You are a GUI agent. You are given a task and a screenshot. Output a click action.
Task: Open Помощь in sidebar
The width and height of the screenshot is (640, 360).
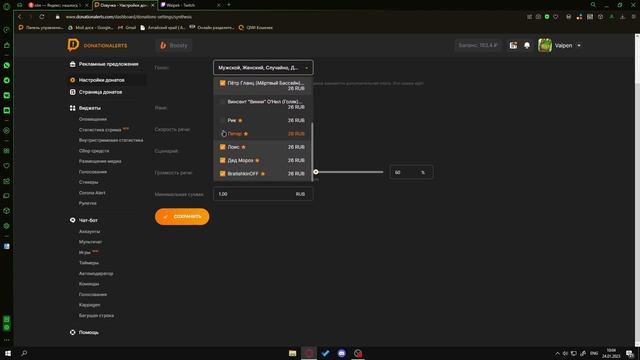click(88, 333)
